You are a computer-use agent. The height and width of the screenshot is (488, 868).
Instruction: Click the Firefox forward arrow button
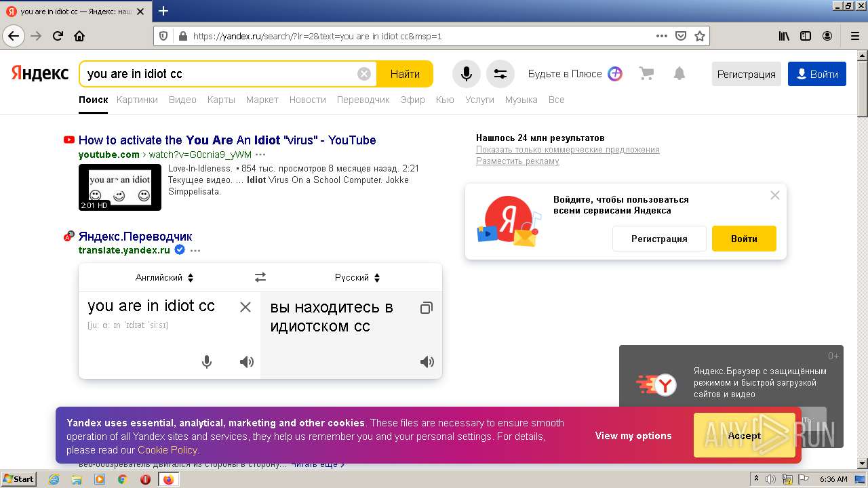pyautogui.click(x=36, y=36)
